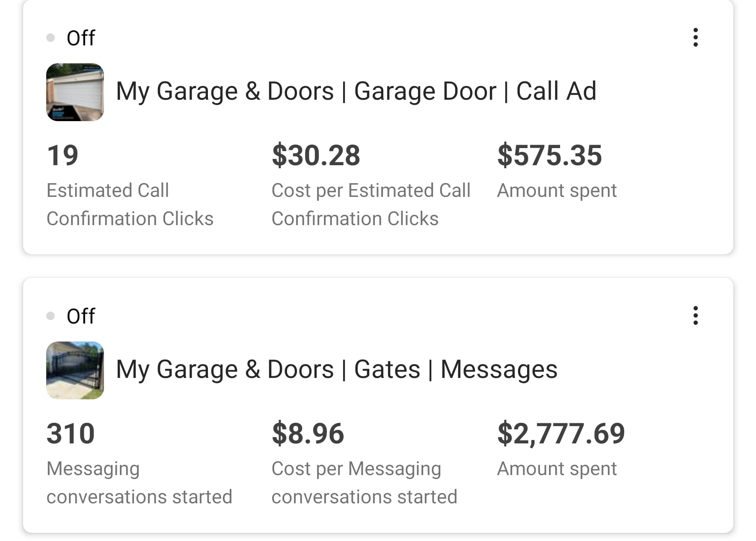Click the Off status label on Call Ad card

(x=81, y=38)
